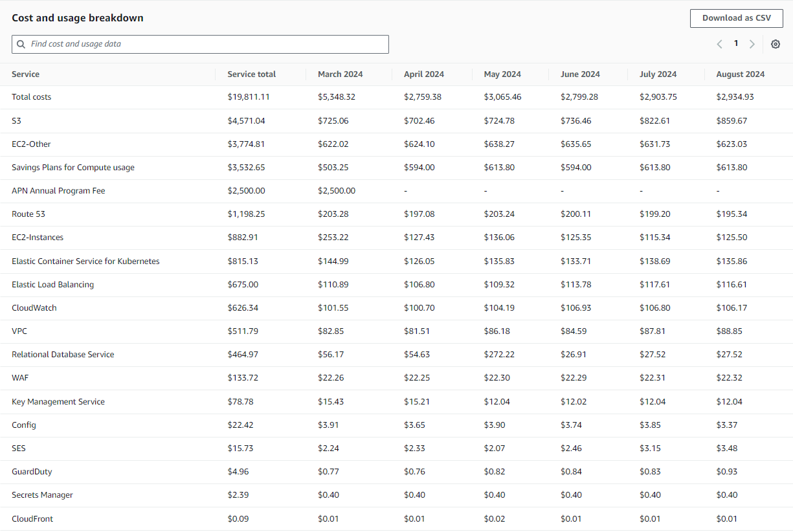This screenshot has height=532, width=793.
Task: Click the search magnifier icon
Action: [21, 44]
